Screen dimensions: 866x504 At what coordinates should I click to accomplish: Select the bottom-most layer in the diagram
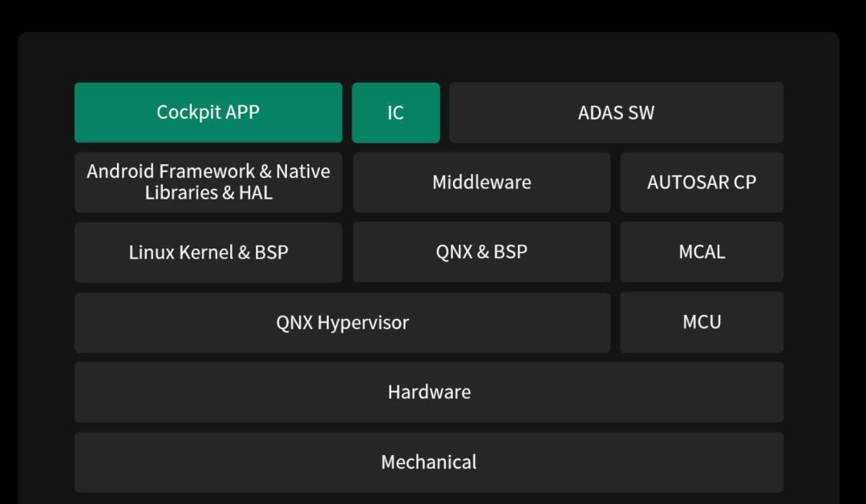[x=429, y=462]
